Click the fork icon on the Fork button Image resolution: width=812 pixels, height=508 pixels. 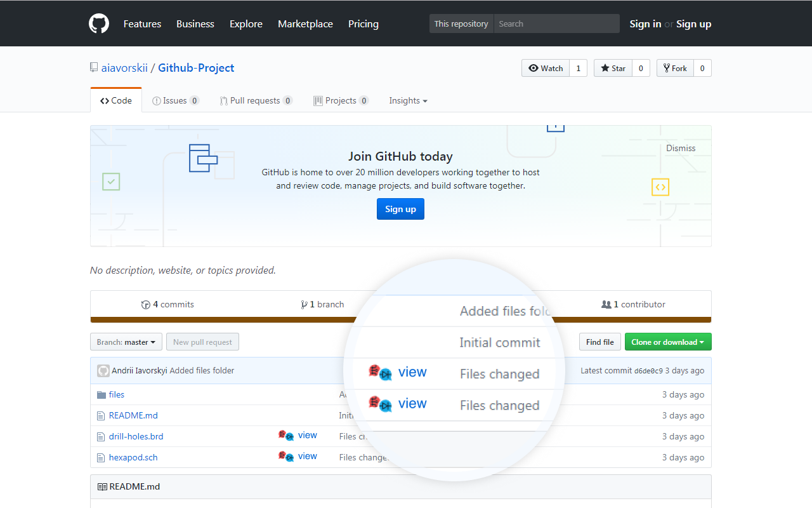pos(665,68)
